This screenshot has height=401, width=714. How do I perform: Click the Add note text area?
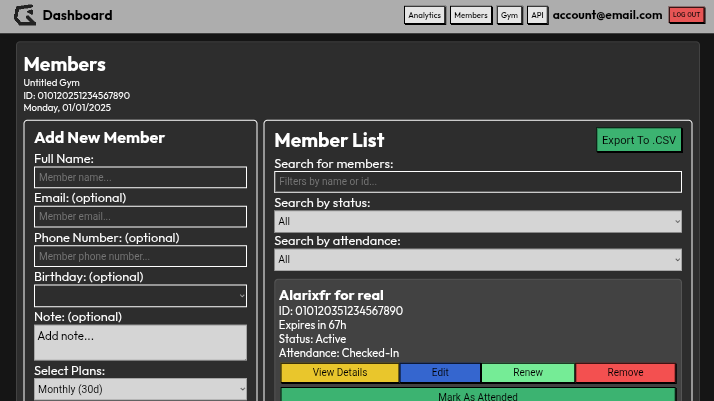pos(140,342)
